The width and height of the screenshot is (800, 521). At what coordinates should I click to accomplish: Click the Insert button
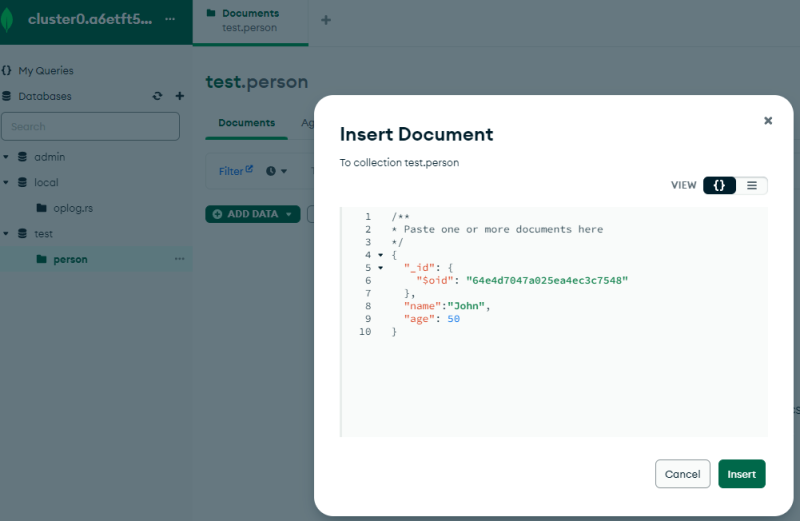(741, 474)
